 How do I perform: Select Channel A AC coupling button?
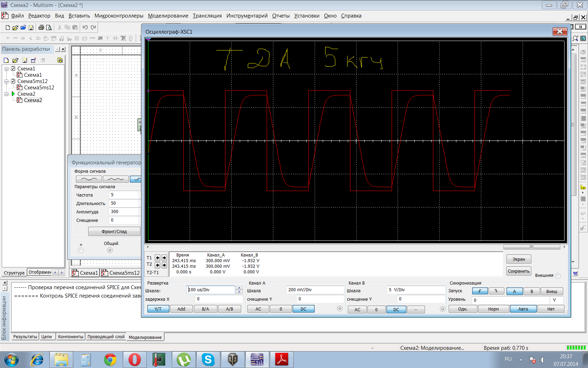[258, 309]
